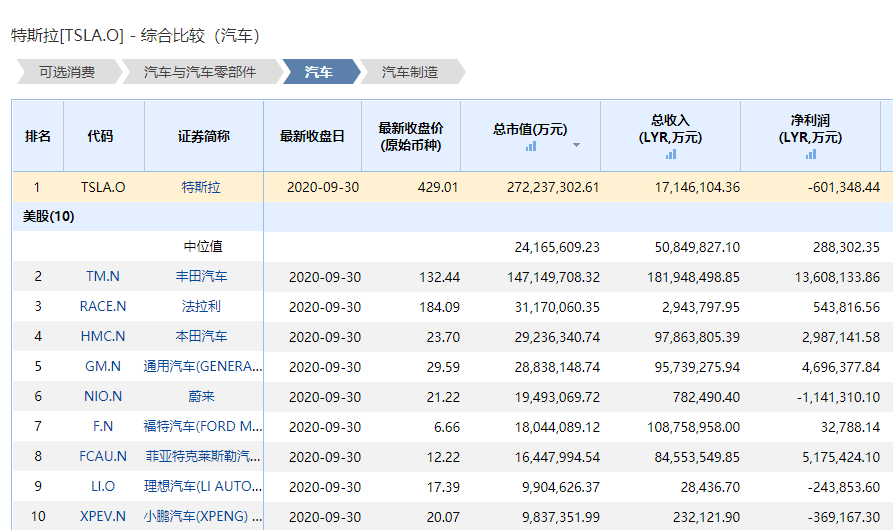Viewport: 893px width, 530px height.
Task: Select the 可选消费 breadcrumb tab
Action: (67, 72)
